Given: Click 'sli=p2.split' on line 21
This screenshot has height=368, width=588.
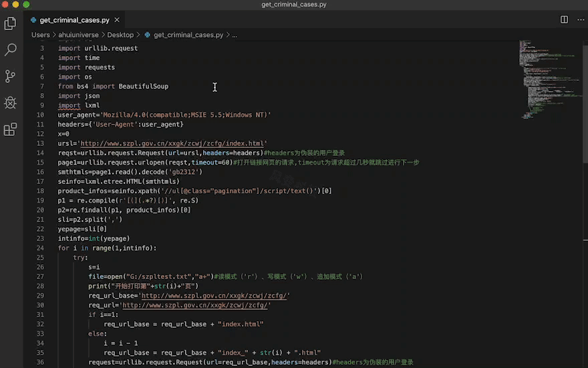Looking at the screenshot, I should (x=81, y=219).
